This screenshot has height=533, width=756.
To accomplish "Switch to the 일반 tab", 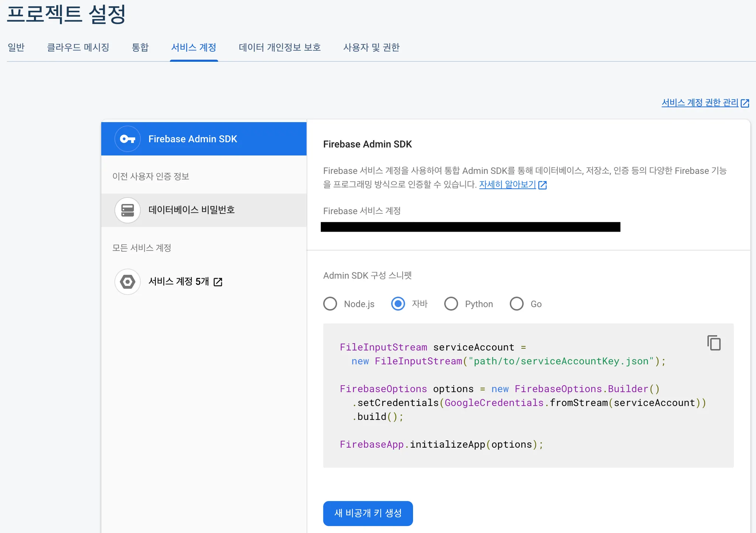I will click(x=16, y=47).
